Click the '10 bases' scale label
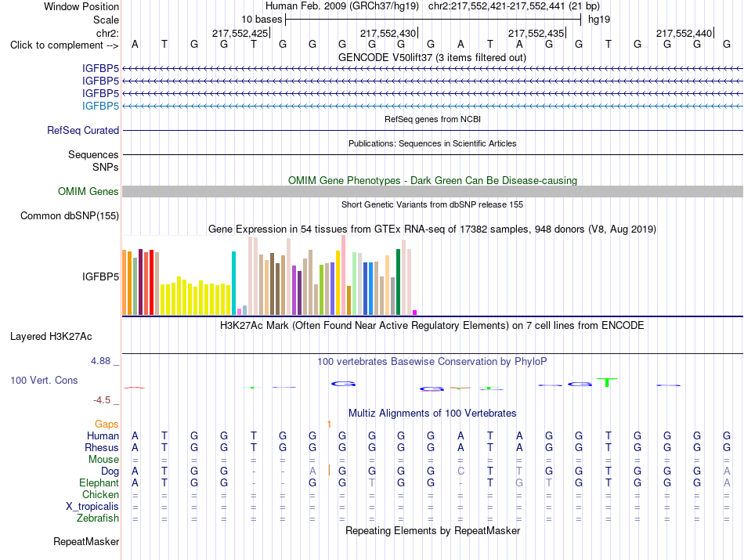This screenshot has height=560, width=744. [262, 20]
